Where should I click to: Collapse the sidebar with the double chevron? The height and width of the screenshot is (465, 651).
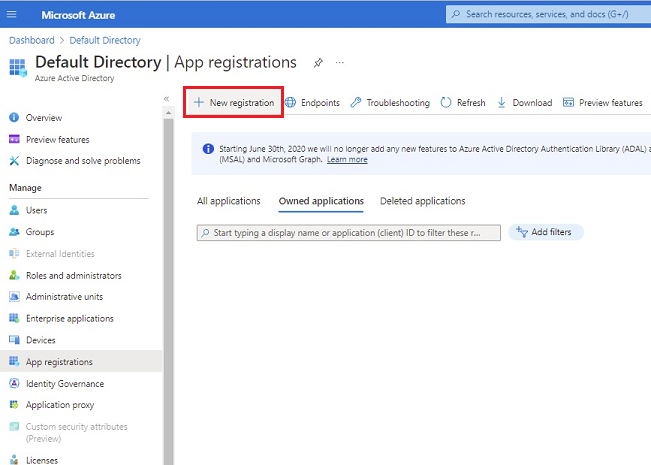tap(166, 99)
